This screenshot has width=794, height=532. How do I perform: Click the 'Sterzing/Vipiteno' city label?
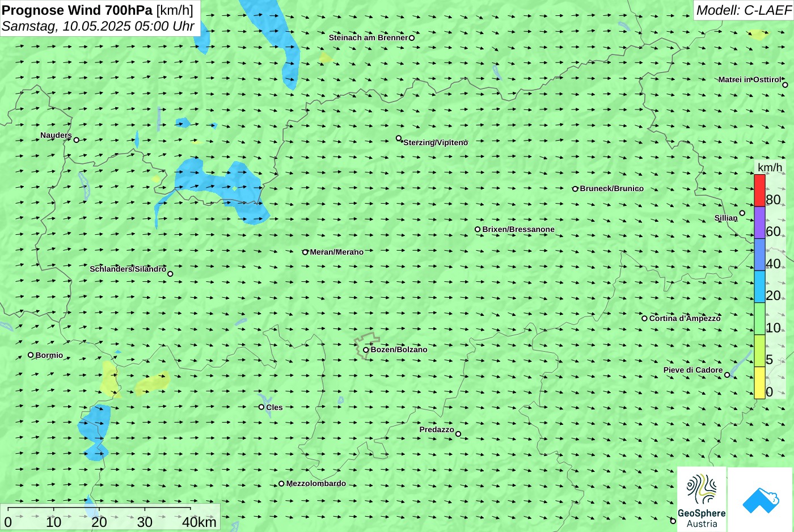pos(436,142)
